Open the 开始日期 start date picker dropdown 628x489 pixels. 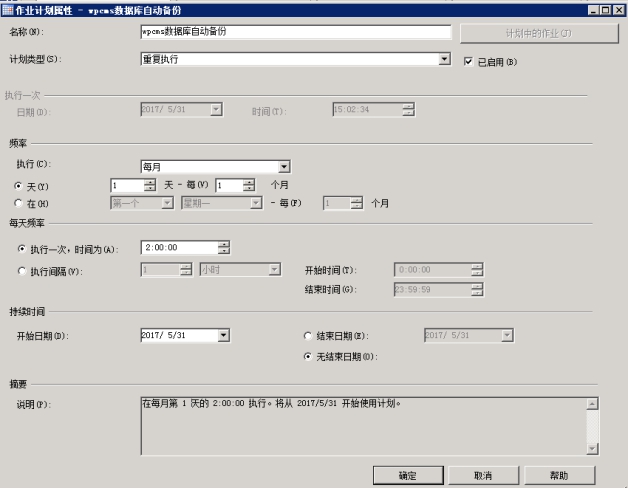(223, 335)
